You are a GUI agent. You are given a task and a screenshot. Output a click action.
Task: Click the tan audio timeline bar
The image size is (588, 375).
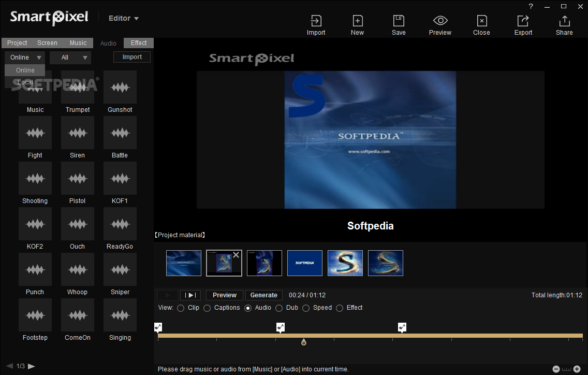pyautogui.click(x=370, y=336)
